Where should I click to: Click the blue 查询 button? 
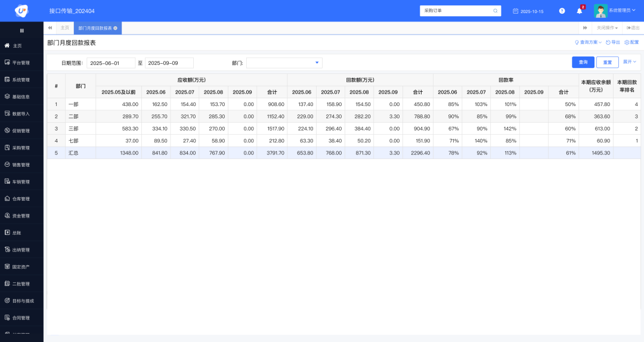point(583,62)
